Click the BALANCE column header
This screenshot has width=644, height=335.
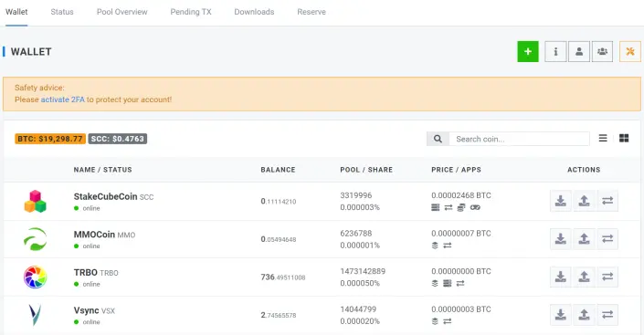(278, 170)
